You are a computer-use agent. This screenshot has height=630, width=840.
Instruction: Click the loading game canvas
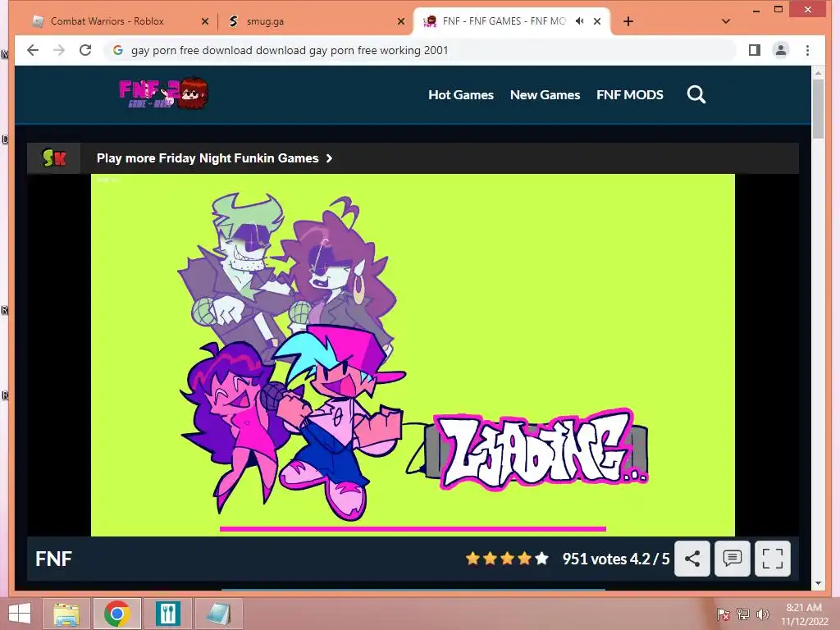[x=413, y=354]
